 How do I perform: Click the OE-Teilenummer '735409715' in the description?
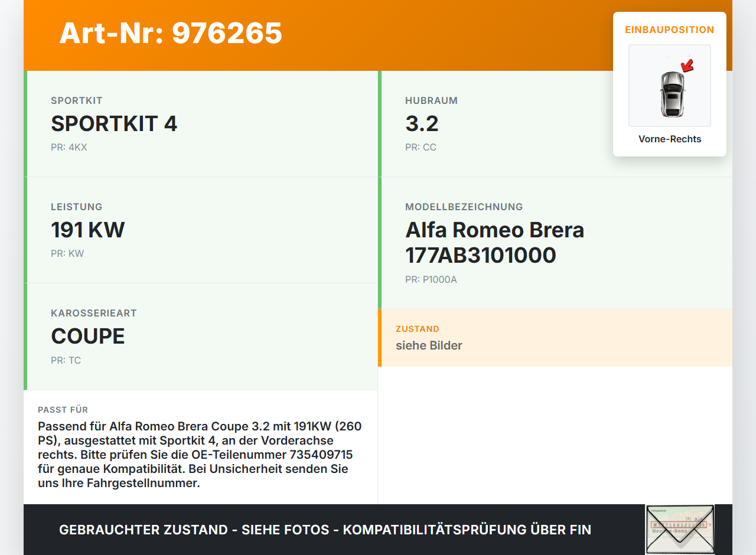pyautogui.click(x=322, y=455)
